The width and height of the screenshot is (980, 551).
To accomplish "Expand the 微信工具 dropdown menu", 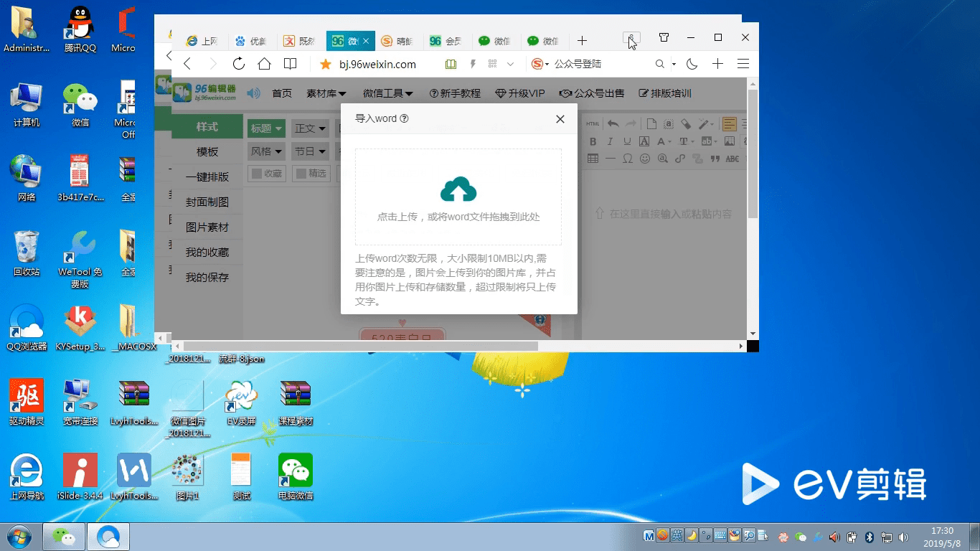I will click(388, 93).
